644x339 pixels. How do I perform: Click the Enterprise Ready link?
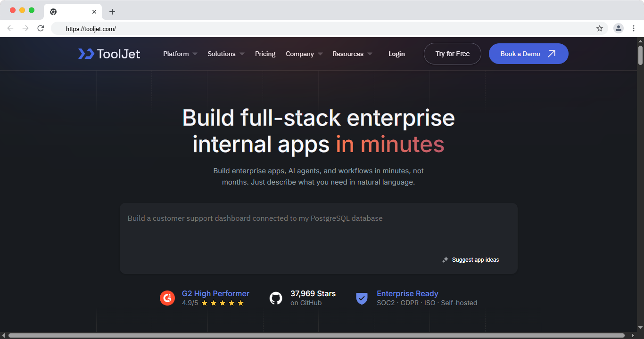[x=407, y=293]
